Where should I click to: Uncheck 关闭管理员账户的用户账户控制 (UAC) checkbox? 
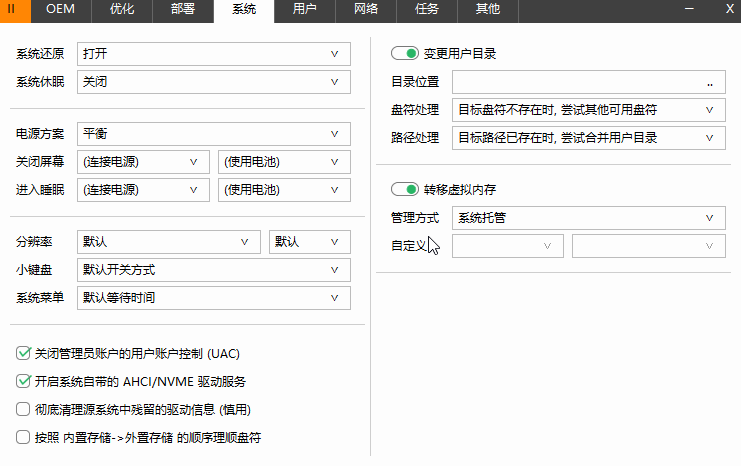[24, 353]
